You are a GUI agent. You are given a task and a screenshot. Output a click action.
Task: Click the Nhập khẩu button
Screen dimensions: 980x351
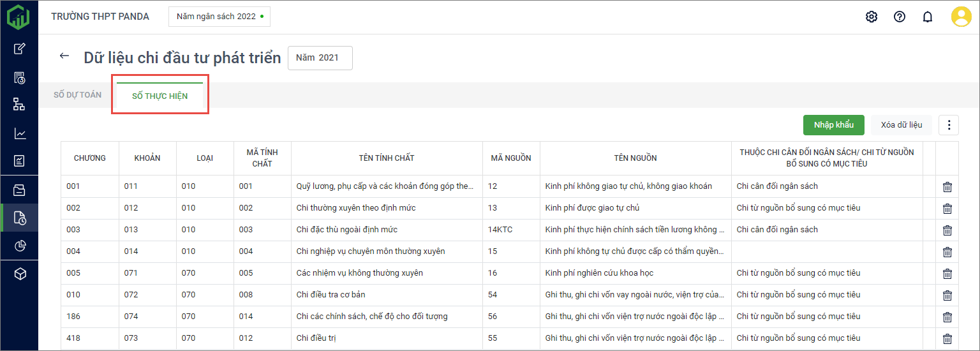pyautogui.click(x=833, y=125)
